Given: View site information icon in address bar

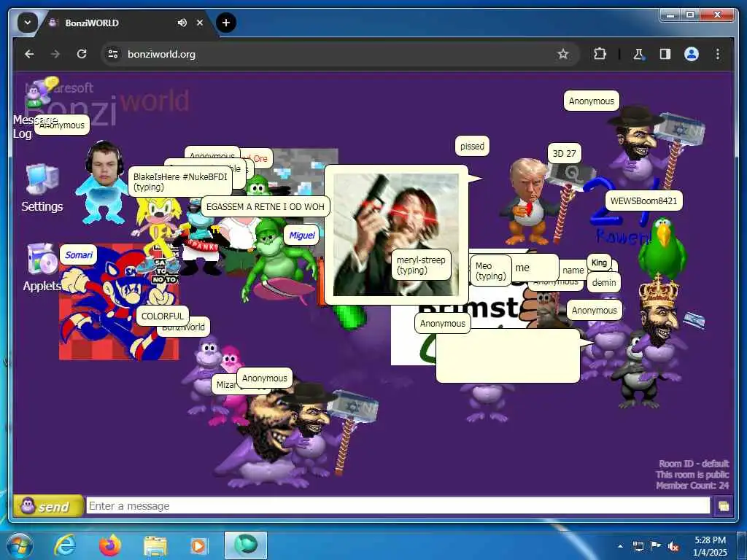Looking at the screenshot, I should (x=113, y=54).
